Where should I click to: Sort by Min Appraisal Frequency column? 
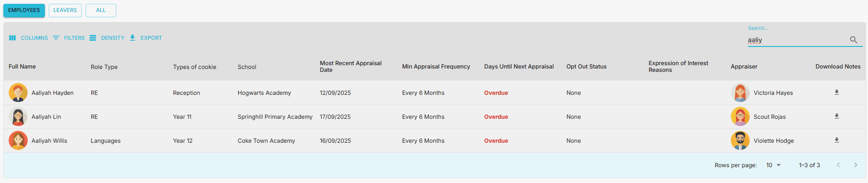coord(436,67)
